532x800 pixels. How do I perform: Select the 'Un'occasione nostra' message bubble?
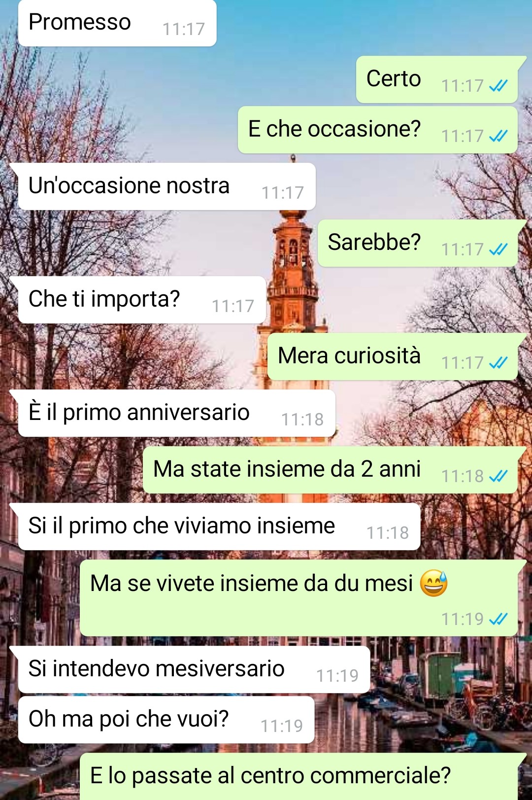tap(167, 186)
